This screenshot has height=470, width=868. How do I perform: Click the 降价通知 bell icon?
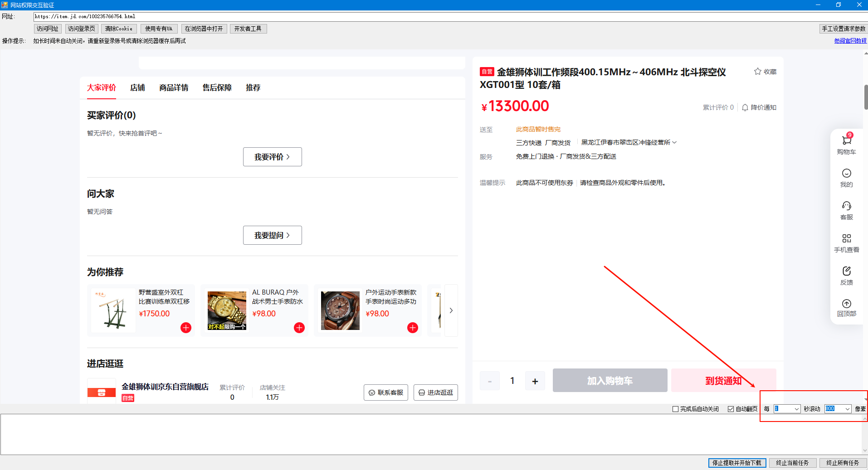745,107
